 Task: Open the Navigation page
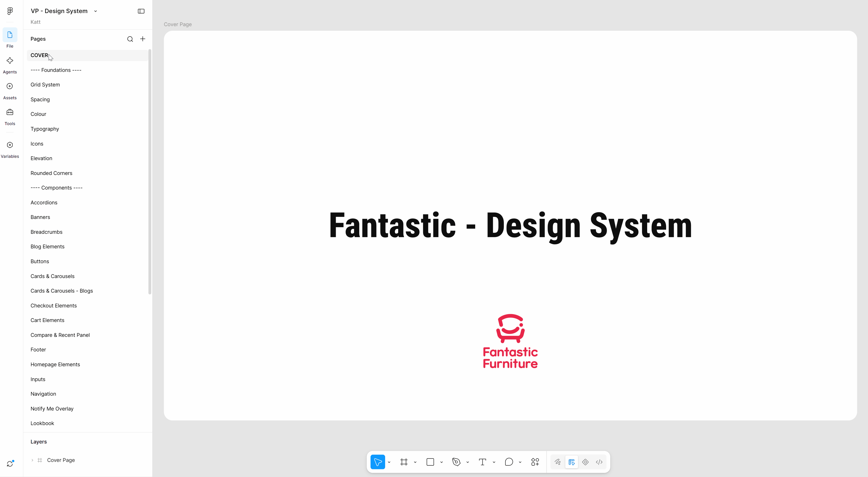point(87,394)
